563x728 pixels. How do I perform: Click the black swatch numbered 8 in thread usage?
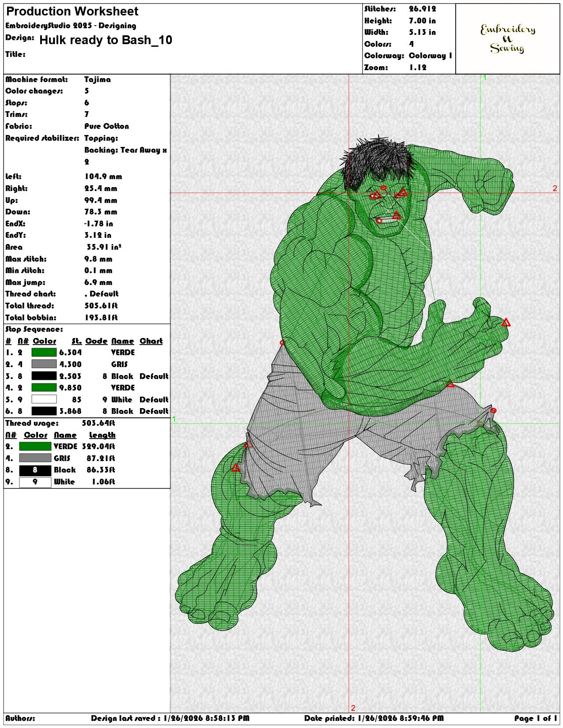(x=35, y=470)
